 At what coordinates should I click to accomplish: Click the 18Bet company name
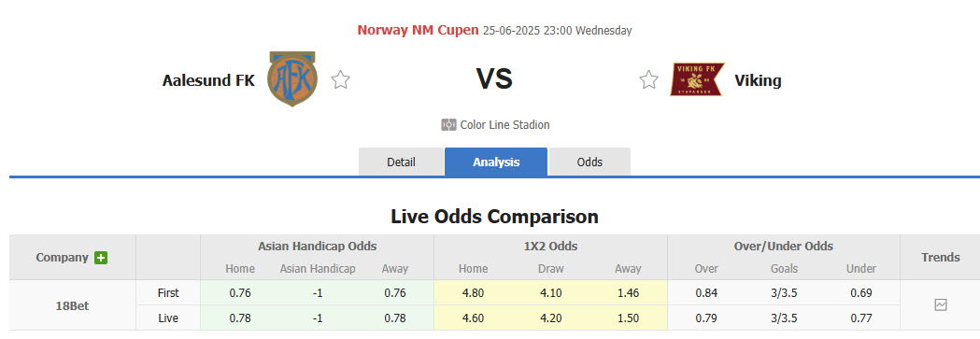click(73, 306)
